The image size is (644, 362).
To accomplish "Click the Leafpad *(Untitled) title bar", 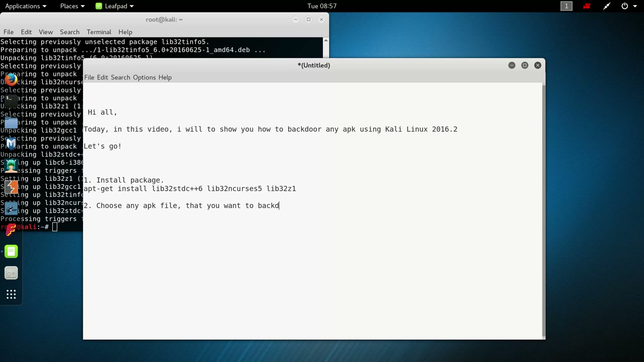I will (x=314, y=65).
